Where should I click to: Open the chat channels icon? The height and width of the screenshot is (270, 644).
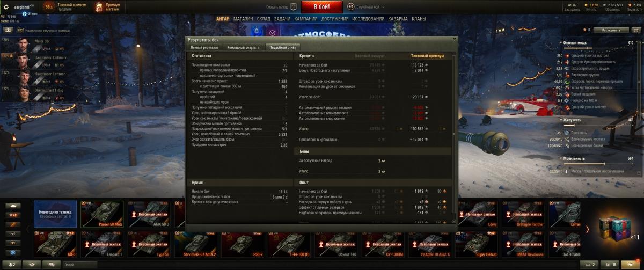coord(52,265)
